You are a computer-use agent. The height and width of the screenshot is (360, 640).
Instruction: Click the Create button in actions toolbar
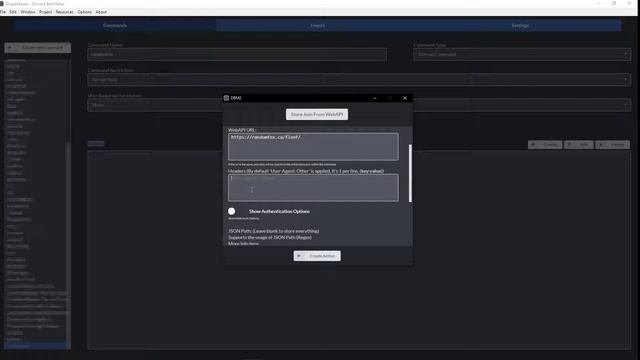pos(545,144)
